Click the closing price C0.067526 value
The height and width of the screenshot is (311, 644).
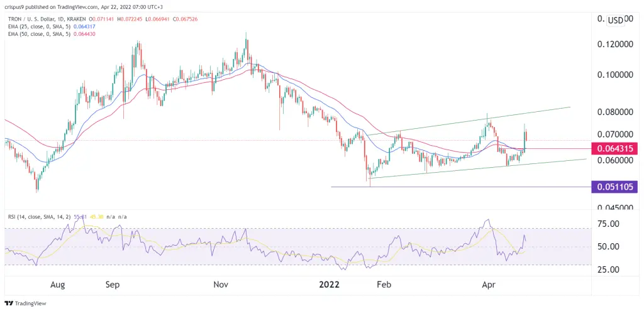tap(185, 19)
